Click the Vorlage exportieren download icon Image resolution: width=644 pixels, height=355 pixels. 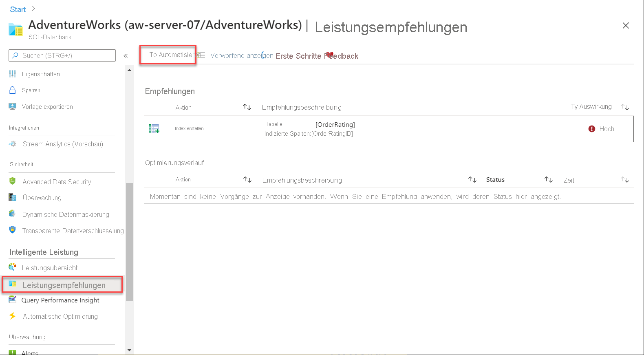point(13,106)
